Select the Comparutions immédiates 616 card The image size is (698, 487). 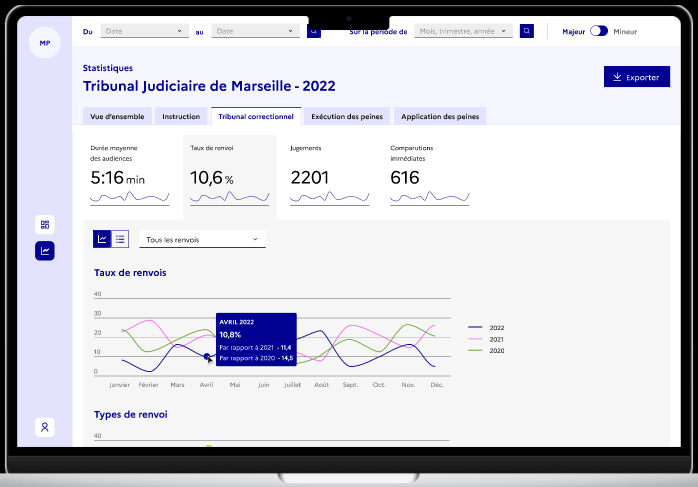[430, 175]
